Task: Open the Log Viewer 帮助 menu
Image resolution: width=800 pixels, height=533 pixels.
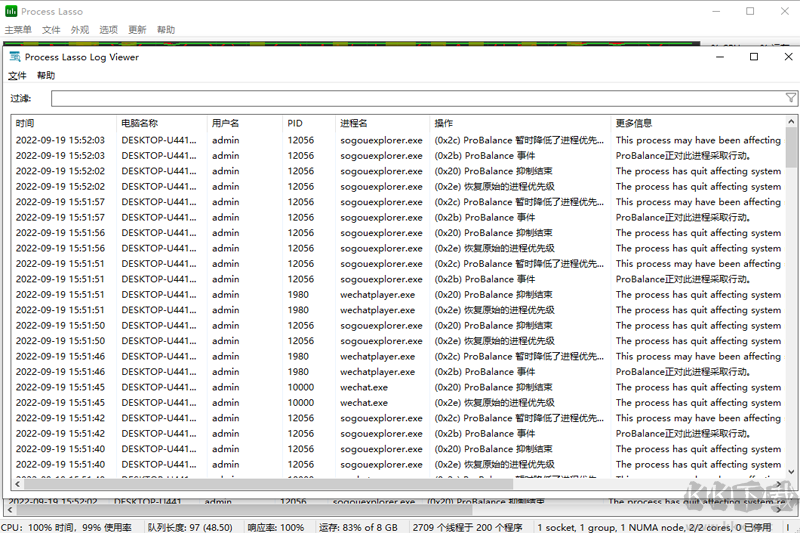Action: [46, 75]
